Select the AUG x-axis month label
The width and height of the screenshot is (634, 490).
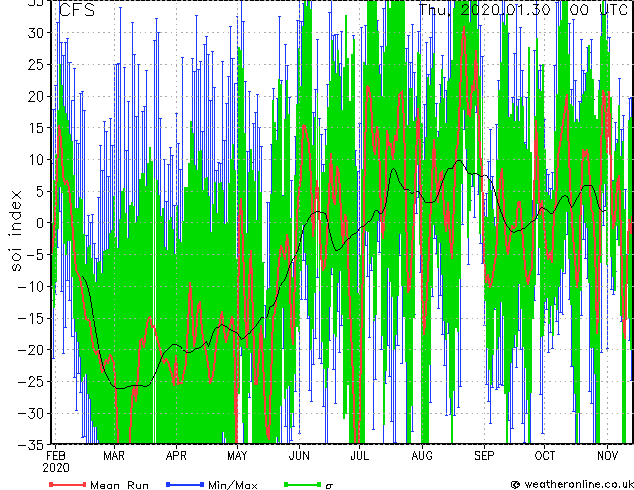[x=422, y=456]
